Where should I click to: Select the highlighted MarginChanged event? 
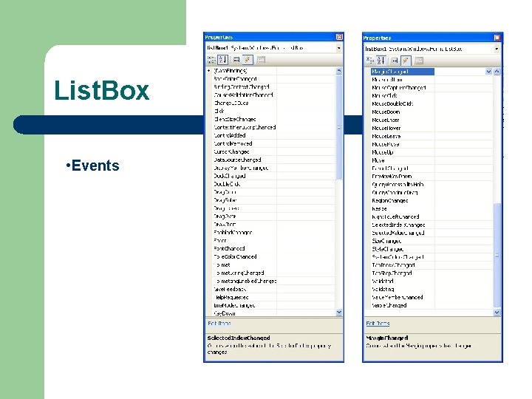[x=402, y=72]
